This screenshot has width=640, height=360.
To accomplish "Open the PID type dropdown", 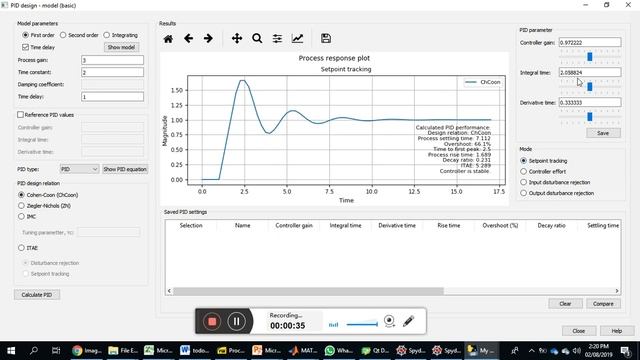I will pyautogui.click(x=79, y=169).
